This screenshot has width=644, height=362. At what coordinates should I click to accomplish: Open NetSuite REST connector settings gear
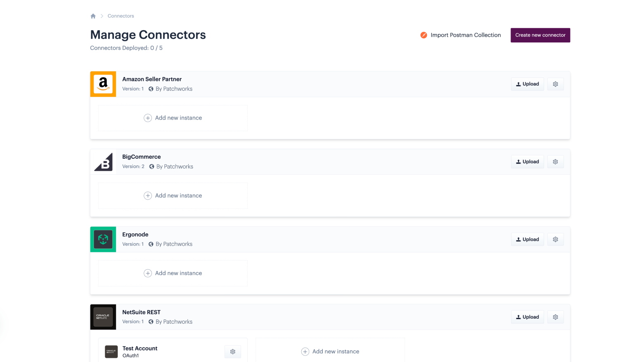tap(555, 317)
